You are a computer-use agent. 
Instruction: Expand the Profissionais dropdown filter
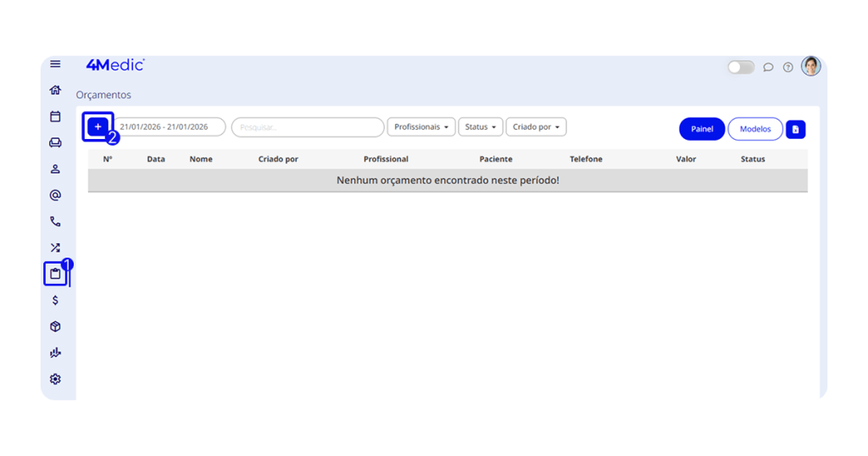click(x=421, y=127)
